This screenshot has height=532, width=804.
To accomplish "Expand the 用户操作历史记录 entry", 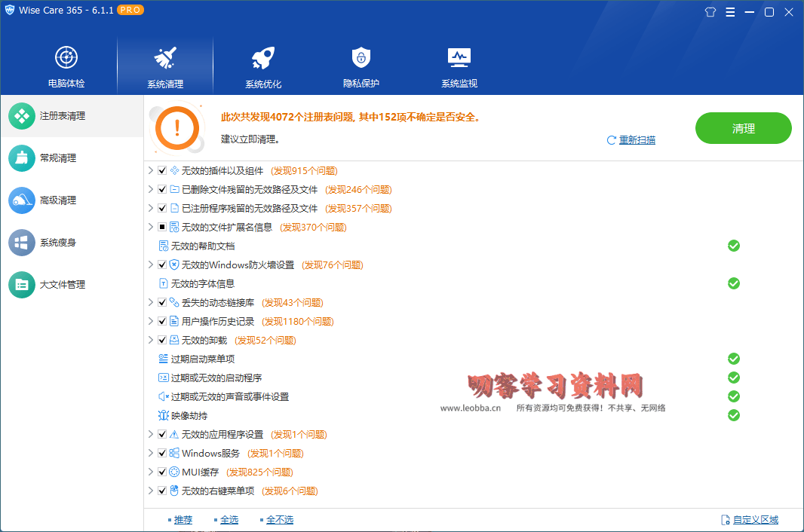I will coord(150,321).
